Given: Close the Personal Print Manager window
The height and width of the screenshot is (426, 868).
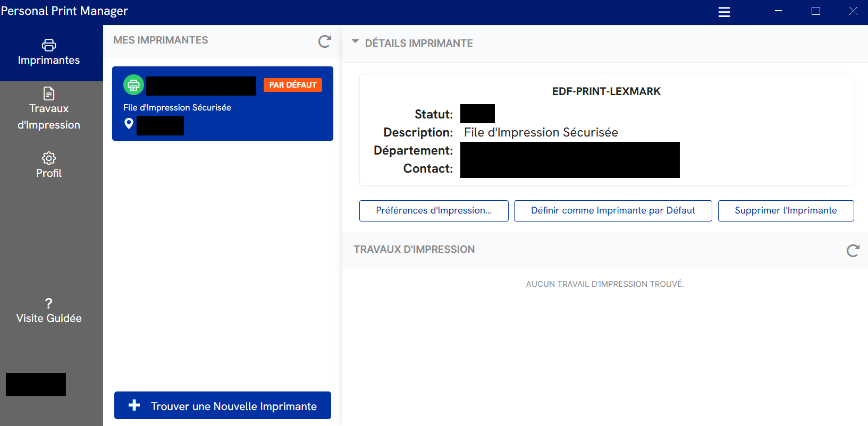Looking at the screenshot, I should tap(853, 11).
